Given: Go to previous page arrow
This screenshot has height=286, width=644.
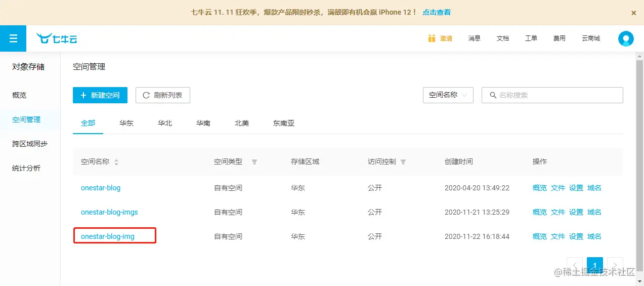Looking at the screenshot, I should (575, 265).
